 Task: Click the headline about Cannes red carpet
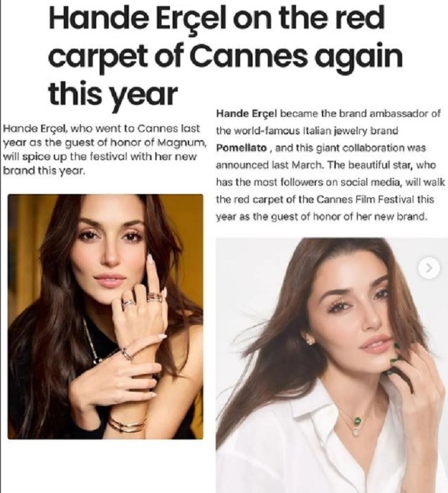226,56
